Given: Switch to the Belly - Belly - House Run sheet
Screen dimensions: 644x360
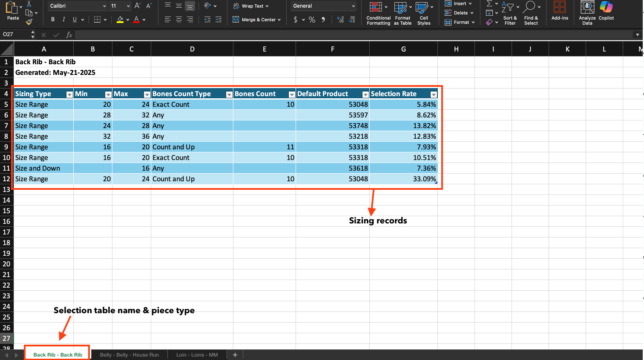Looking at the screenshot, I should 129,355.
